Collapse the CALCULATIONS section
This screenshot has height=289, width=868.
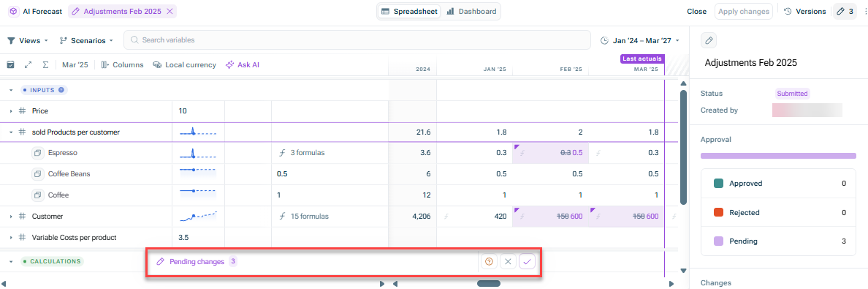(10, 261)
